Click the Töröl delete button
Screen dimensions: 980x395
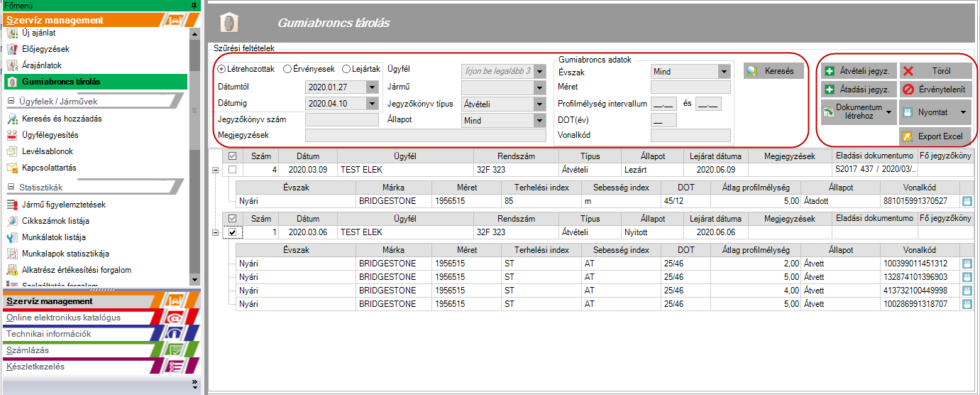935,71
